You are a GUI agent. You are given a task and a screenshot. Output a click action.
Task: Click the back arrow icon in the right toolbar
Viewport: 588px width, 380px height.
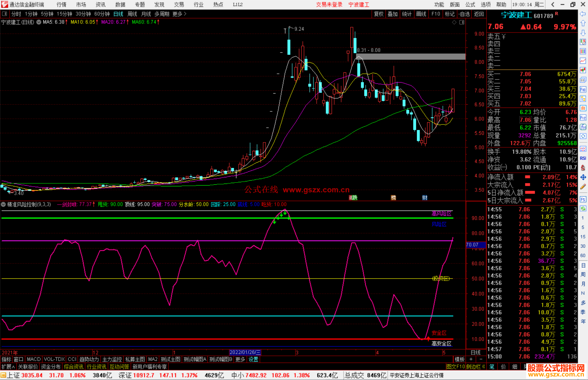[x=583, y=14]
